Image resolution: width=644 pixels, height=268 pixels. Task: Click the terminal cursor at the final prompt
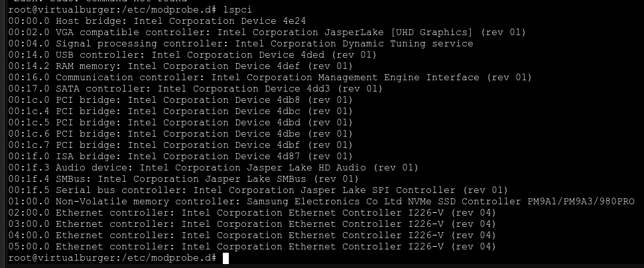pos(226,258)
